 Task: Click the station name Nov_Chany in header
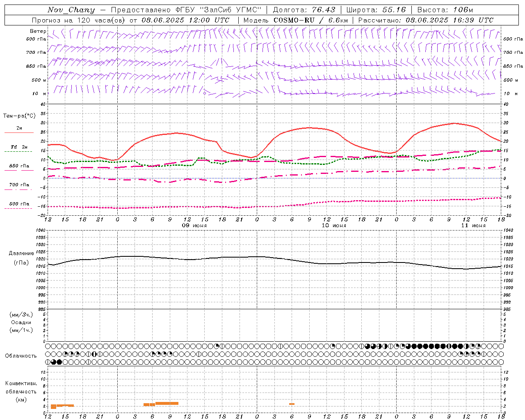pos(71,10)
